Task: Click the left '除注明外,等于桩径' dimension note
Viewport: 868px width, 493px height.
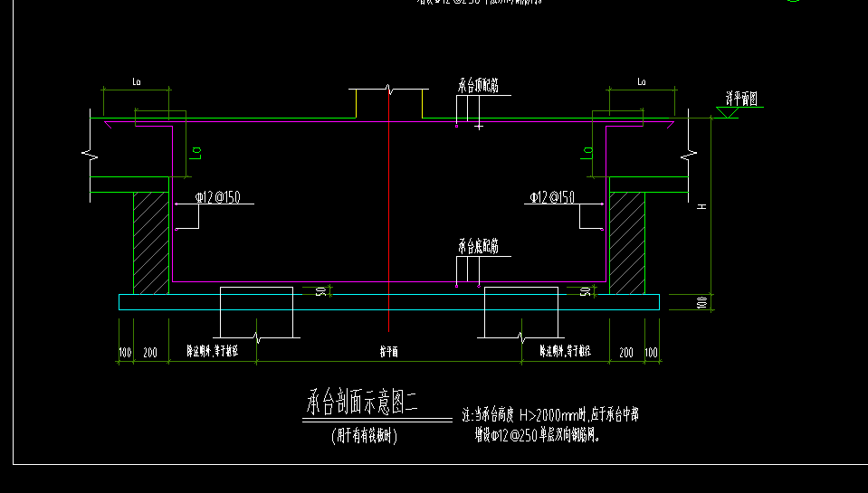Action: point(213,351)
